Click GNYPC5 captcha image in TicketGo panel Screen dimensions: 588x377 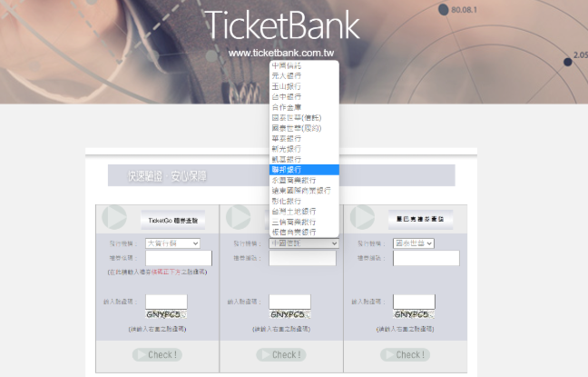[166, 314]
